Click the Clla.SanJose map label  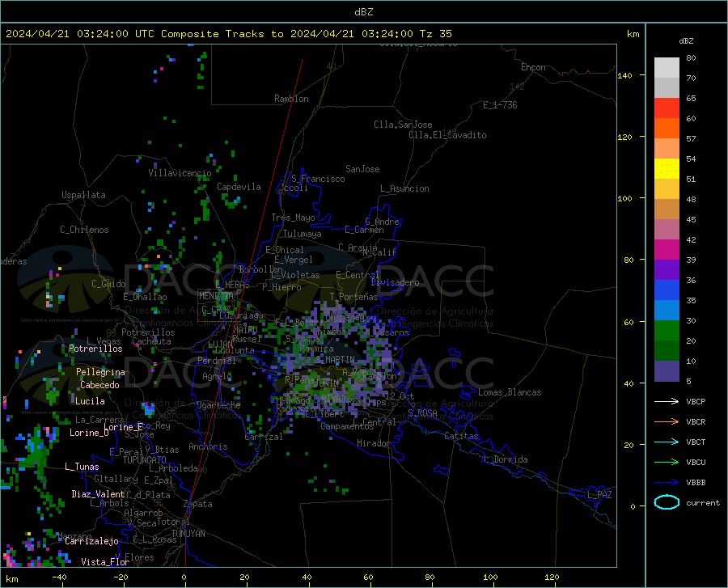(403, 125)
